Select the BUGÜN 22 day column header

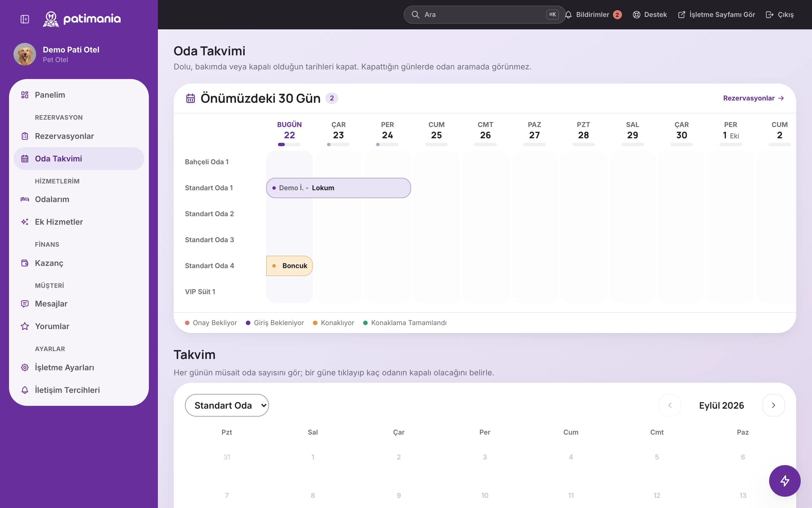click(289, 130)
